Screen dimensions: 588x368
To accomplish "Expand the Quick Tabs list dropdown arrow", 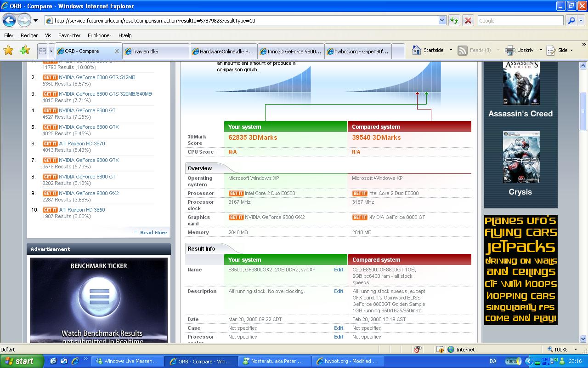I will [51, 51].
